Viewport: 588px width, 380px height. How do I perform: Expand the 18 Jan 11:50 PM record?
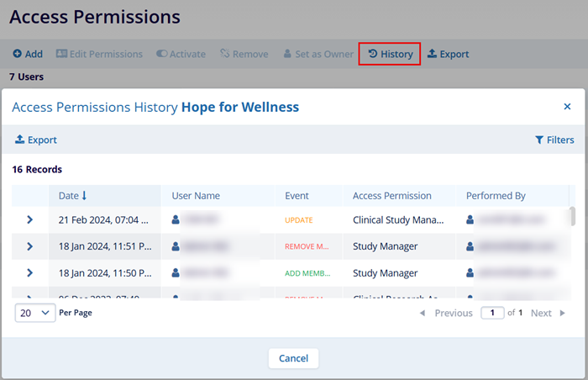(29, 273)
